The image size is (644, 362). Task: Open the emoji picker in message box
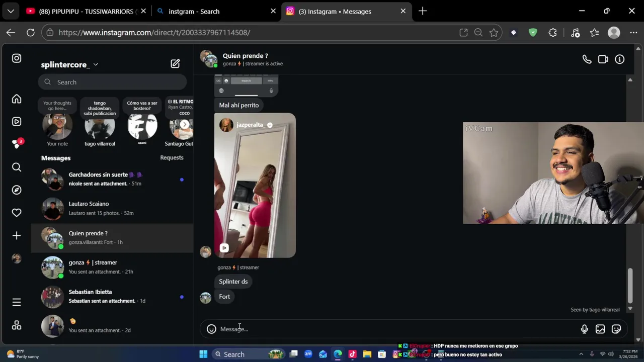pyautogui.click(x=211, y=329)
